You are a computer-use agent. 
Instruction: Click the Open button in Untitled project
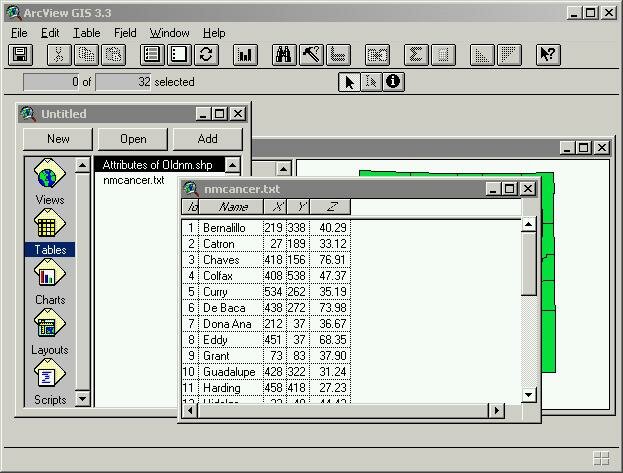(x=133, y=139)
